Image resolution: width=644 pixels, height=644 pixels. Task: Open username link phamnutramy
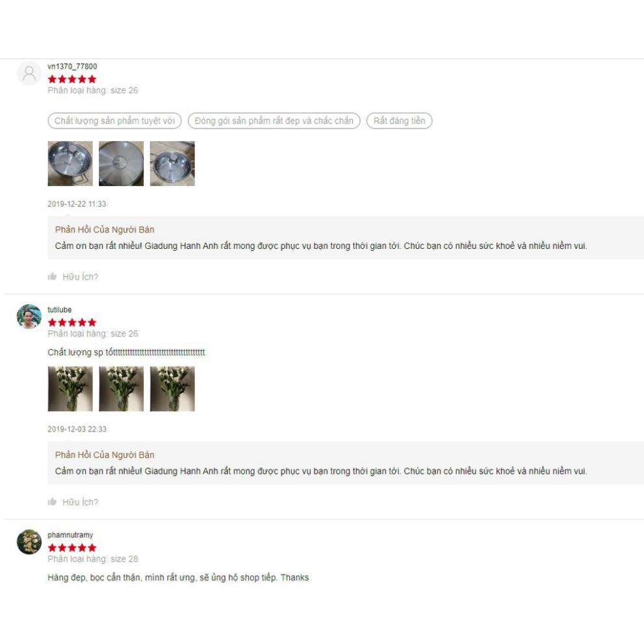(x=70, y=535)
